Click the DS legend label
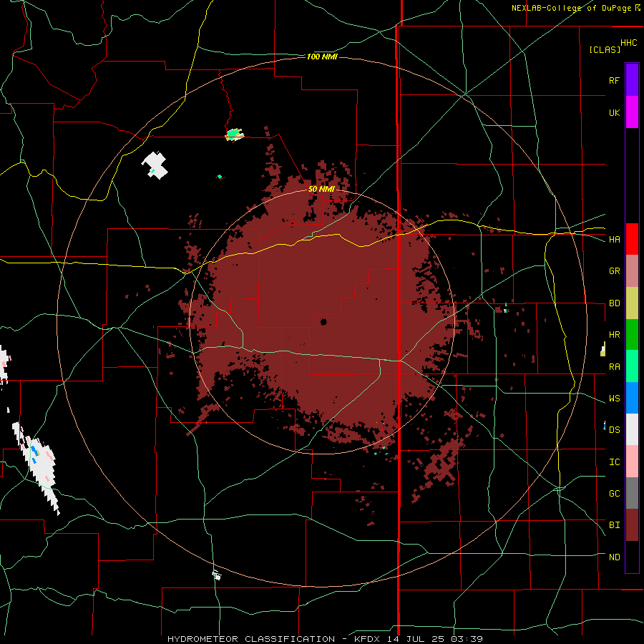Screen dimensions: 644x644 pyautogui.click(x=614, y=430)
